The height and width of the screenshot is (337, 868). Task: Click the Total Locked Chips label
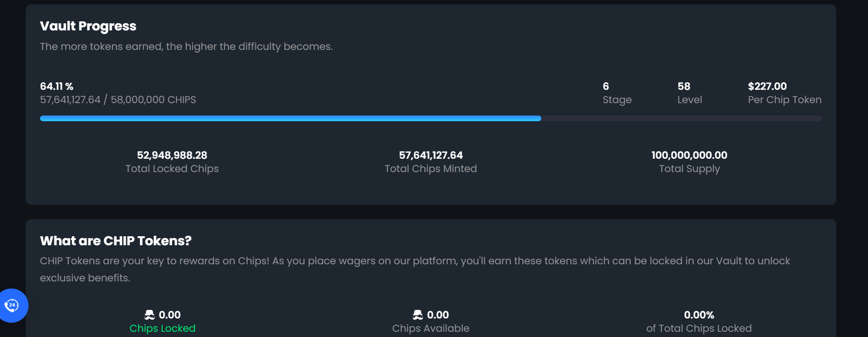coord(172,169)
